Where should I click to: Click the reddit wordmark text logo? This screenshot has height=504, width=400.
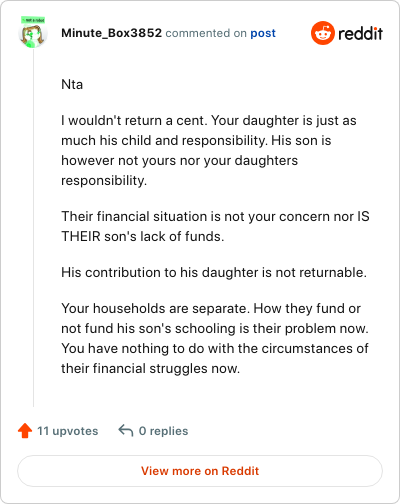coord(360,33)
